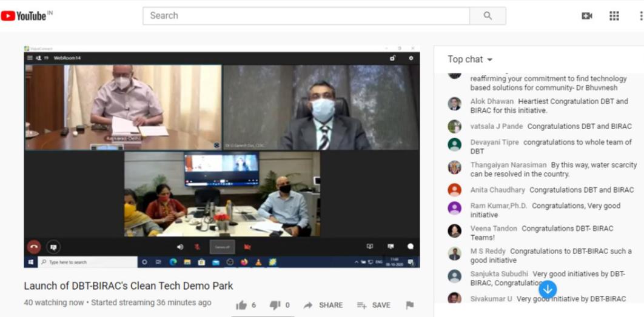The height and width of the screenshot is (317, 644).
Task: Open the hamburger menu in the video conference
Action: [30, 58]
